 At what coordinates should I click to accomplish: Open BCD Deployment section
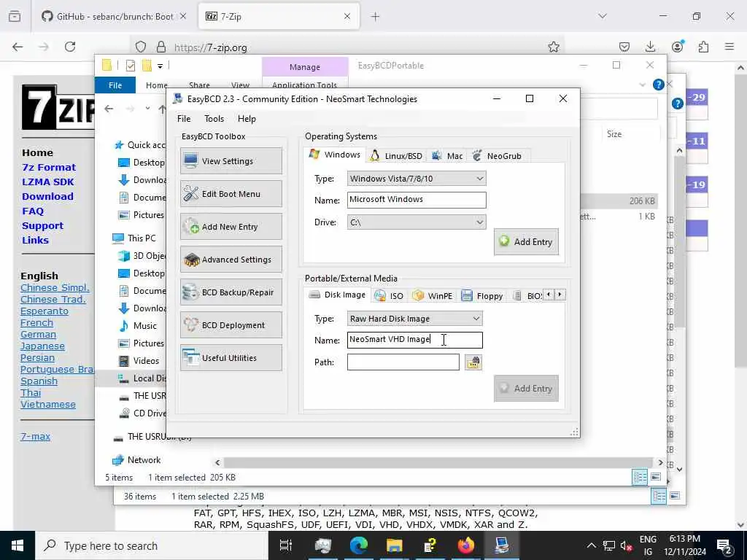pos(231,325)
